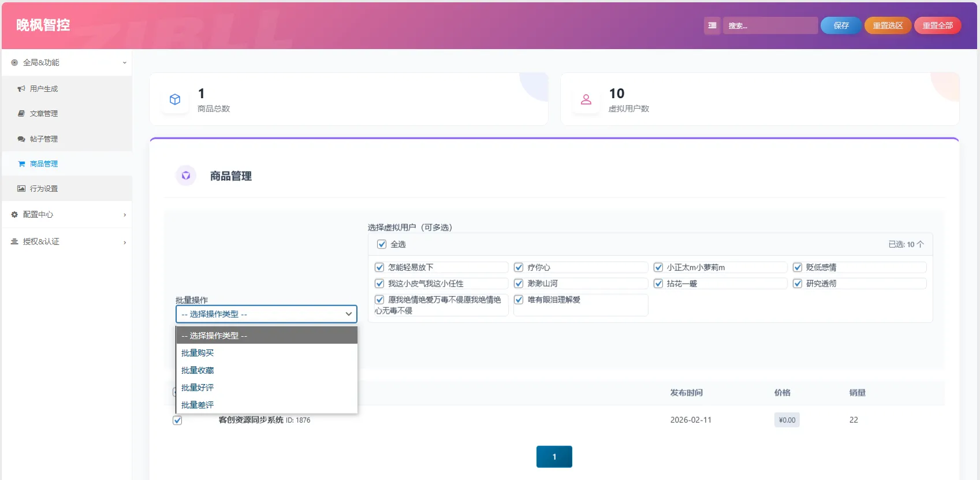Uncheck the user 怎能轻易放下
The width and height of the screenshot is (980, 480).
[x=379, y=267]
